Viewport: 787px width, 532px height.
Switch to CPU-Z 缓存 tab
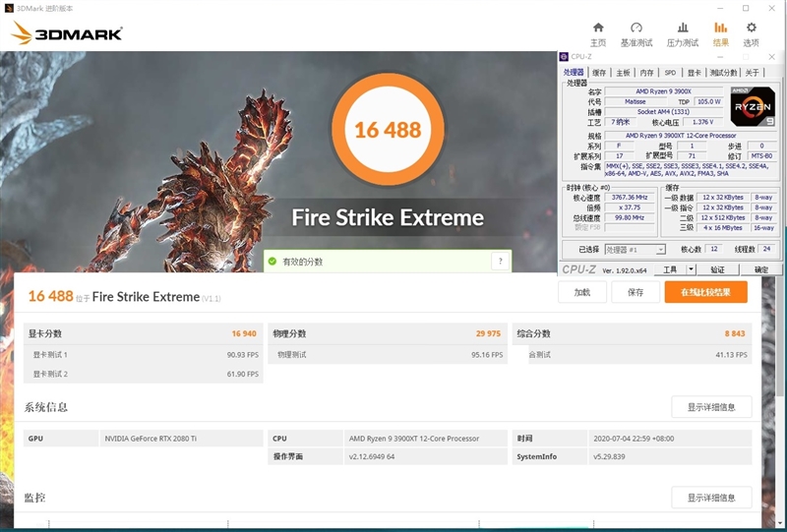coord(599,73)
